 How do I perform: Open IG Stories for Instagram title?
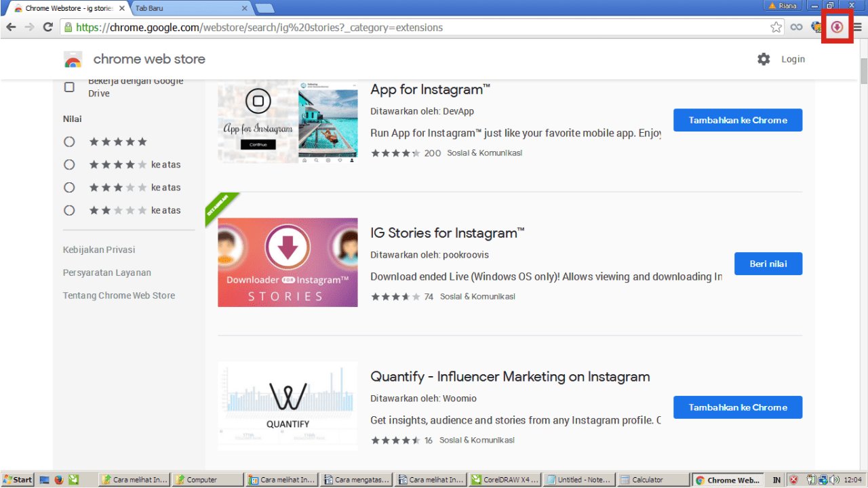coord(448,233)
